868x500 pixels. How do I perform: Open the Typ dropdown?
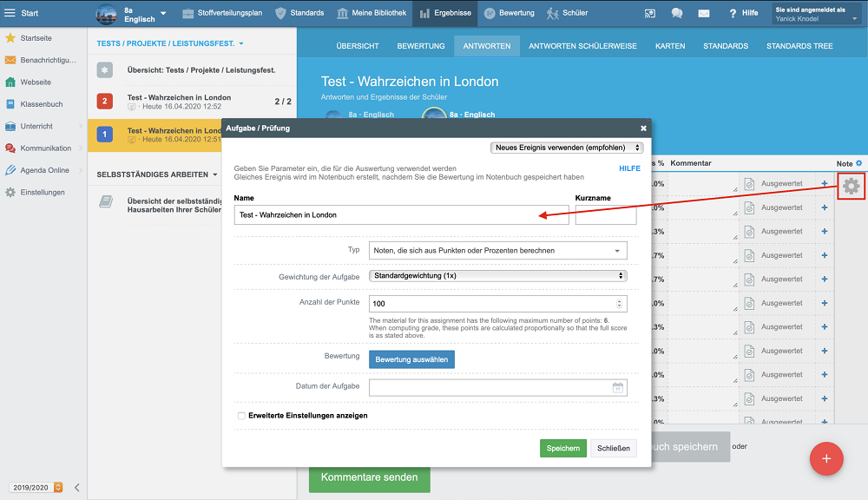tap(497, 251)
